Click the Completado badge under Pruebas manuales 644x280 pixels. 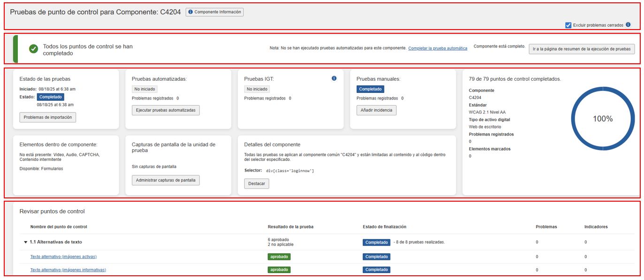pos(370,89)
